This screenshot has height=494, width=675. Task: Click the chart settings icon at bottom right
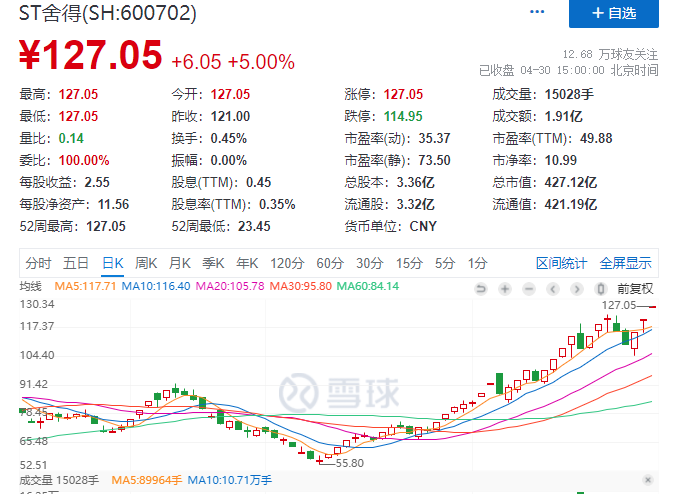[649, 479]
